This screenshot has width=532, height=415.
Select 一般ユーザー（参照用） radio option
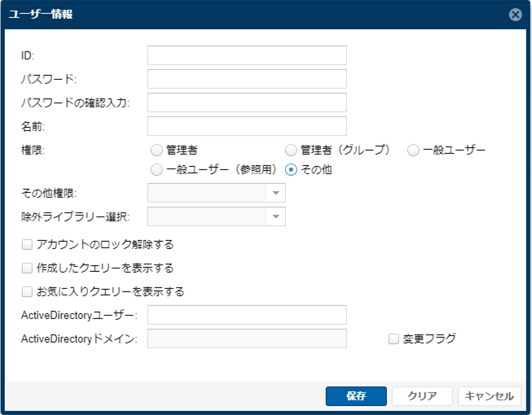pyautogui.click(x=156, y=170)
